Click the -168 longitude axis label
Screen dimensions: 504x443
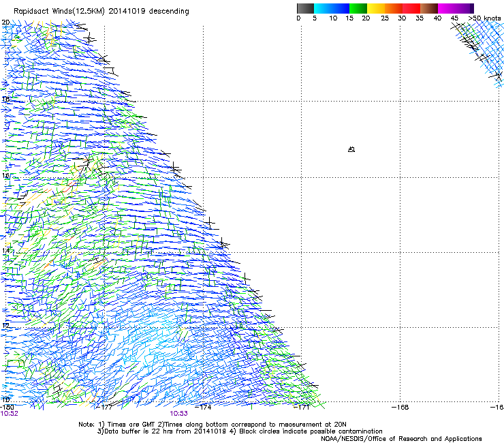(400, 407)
